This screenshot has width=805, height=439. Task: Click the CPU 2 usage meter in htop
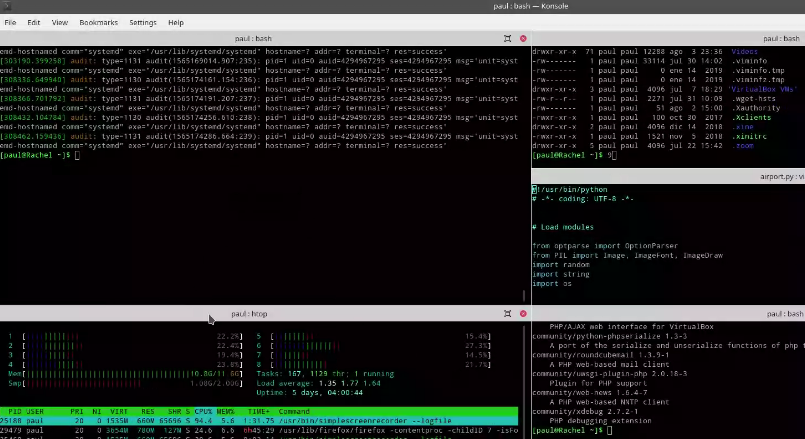(125, 346)
